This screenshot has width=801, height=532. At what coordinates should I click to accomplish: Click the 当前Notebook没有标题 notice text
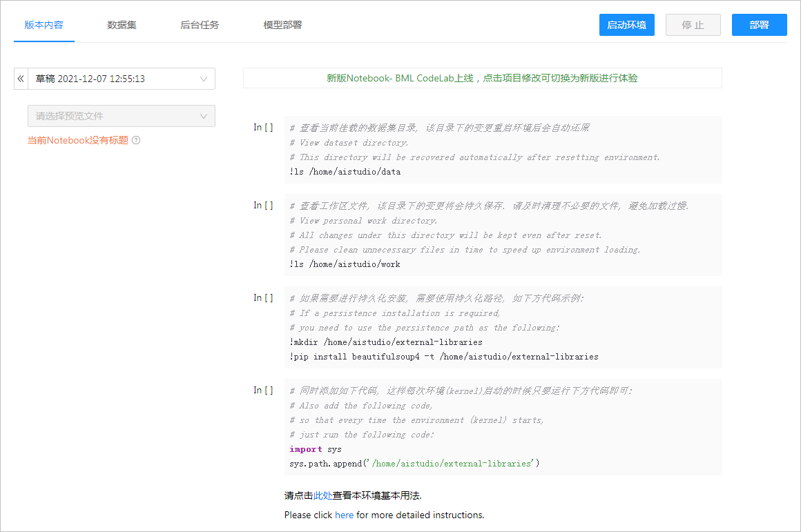(77, 140)
